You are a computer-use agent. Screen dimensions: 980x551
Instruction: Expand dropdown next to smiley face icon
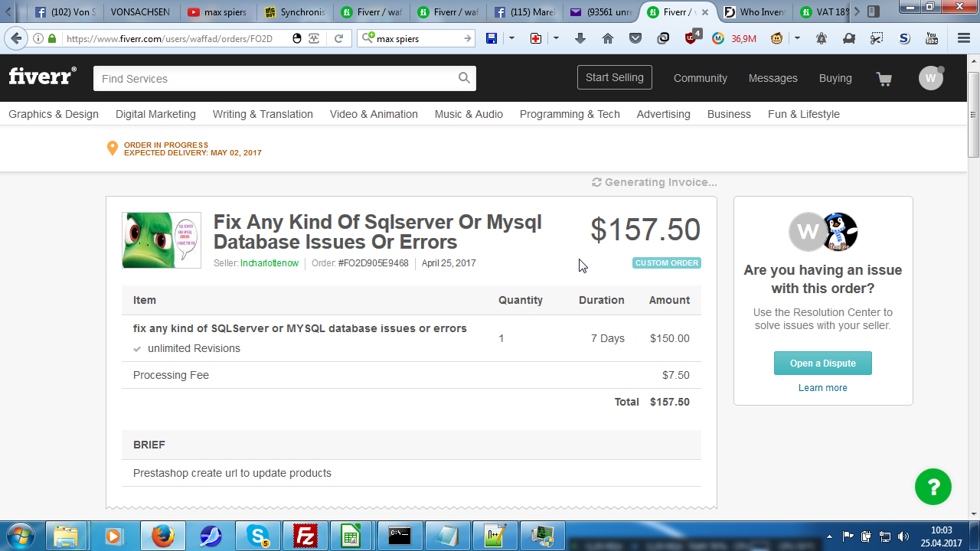(x=797, y=38)
